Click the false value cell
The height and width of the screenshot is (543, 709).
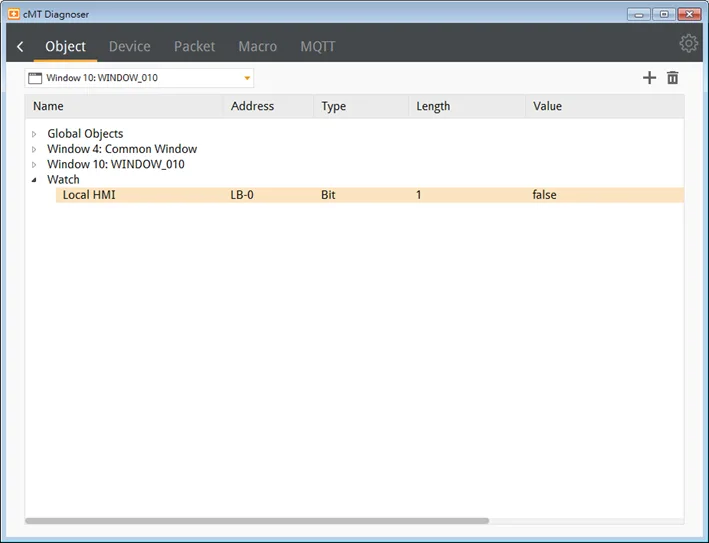pos(544,195)
